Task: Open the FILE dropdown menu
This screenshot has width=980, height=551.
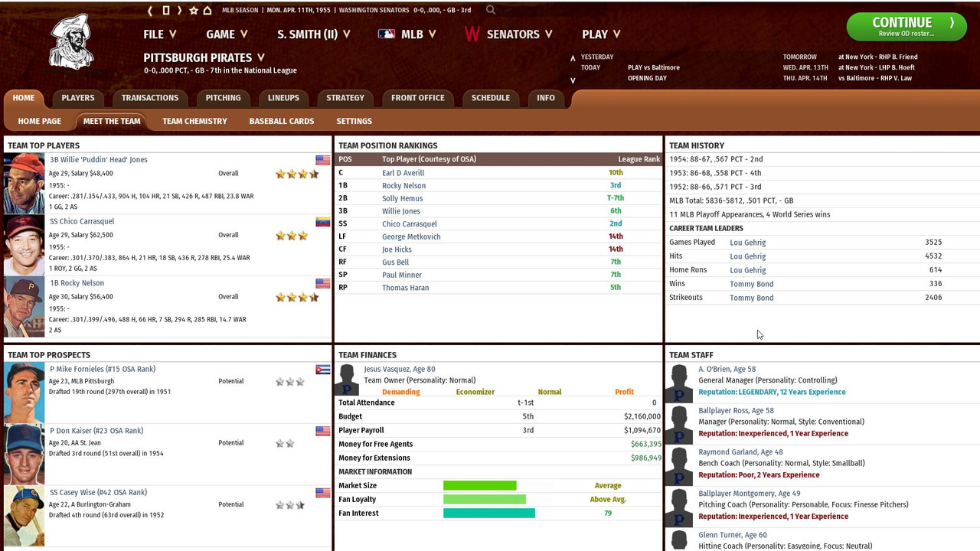Action: (160, 34)
